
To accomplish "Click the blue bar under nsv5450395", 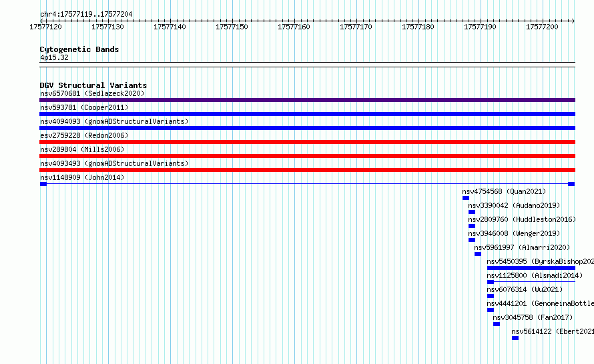I will tap(531, 268).
